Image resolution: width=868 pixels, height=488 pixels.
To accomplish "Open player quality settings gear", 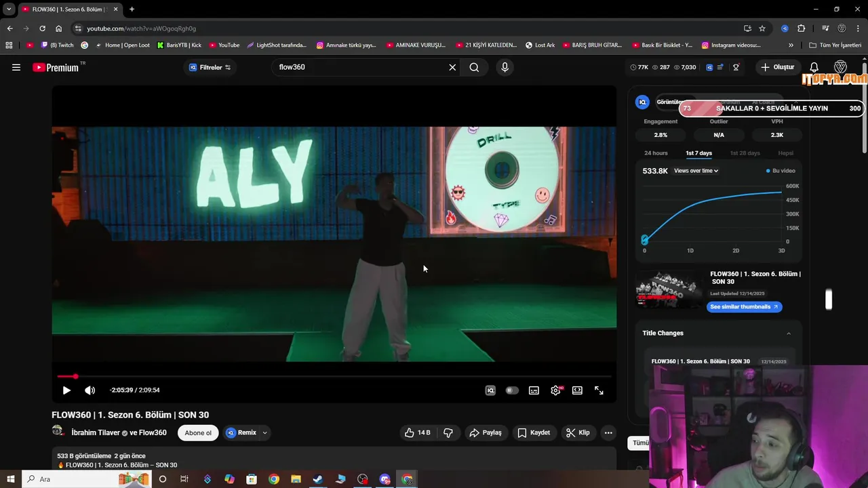I will click(556, 390).
